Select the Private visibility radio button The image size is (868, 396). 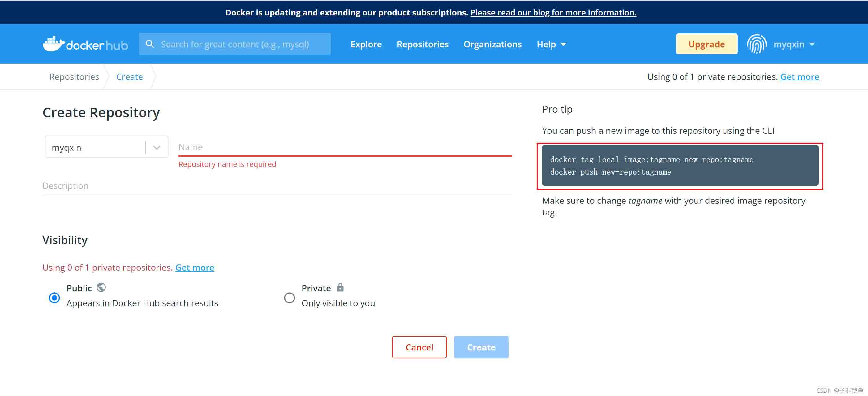(290, 298)
